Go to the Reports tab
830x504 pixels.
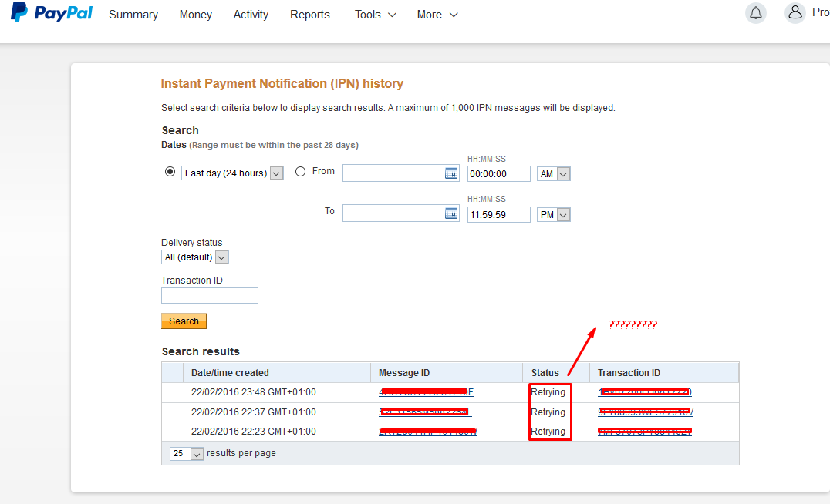click(309, 15)
